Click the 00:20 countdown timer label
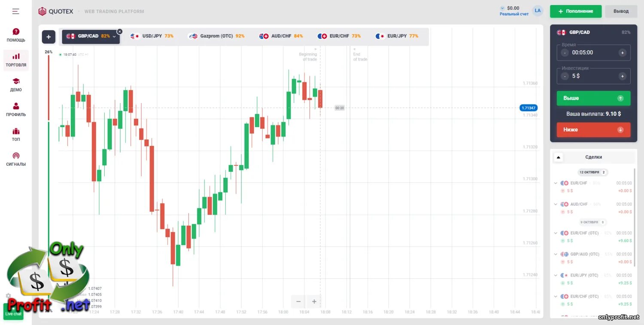Viewport: 644px width, 325px height. [x=339, y=108]
